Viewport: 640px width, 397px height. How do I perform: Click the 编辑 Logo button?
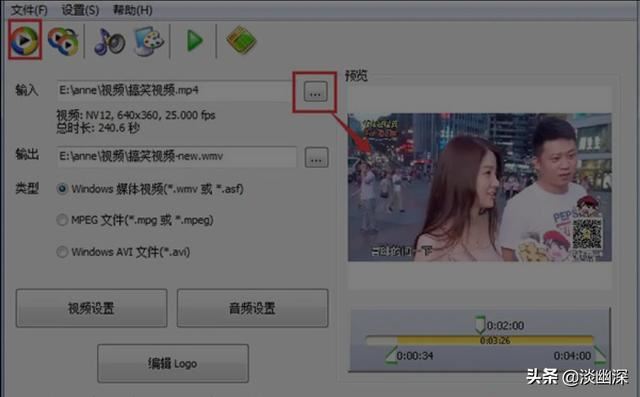coord(173,363)
